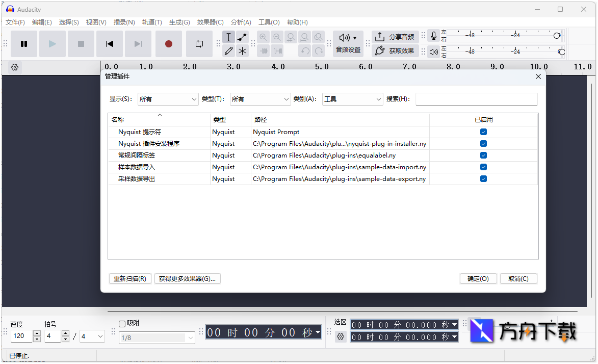Click the 重新扫描(R) button

click(x=130, y=279)
